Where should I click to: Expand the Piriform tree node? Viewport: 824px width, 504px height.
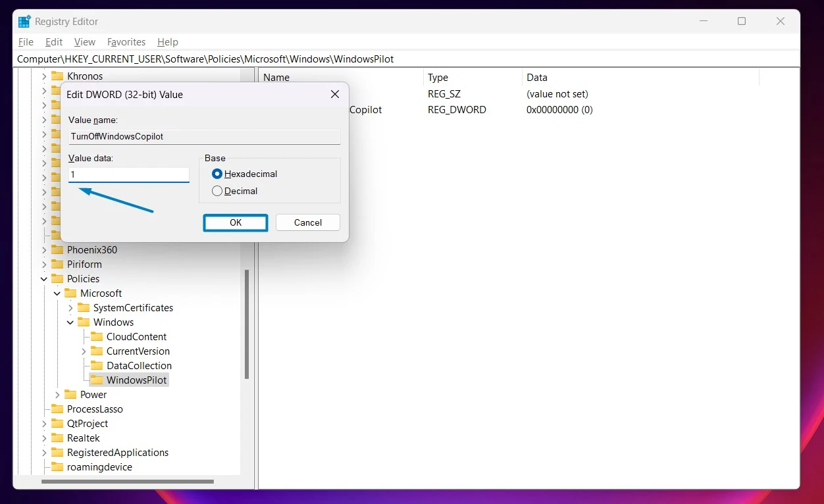[44, 265]
